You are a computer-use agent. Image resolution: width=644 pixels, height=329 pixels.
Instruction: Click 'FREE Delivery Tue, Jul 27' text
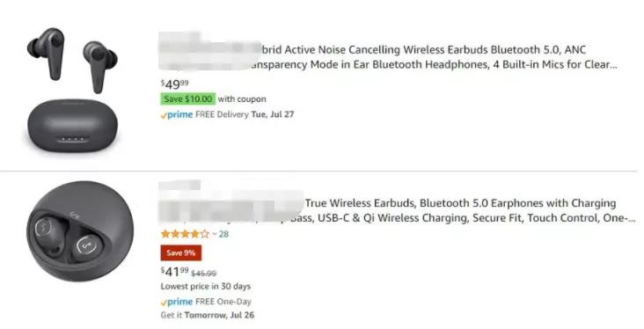(x=245, y=114)
